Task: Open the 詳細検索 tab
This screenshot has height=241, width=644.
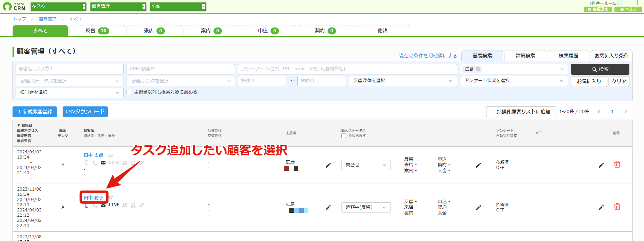Action: 525,56
